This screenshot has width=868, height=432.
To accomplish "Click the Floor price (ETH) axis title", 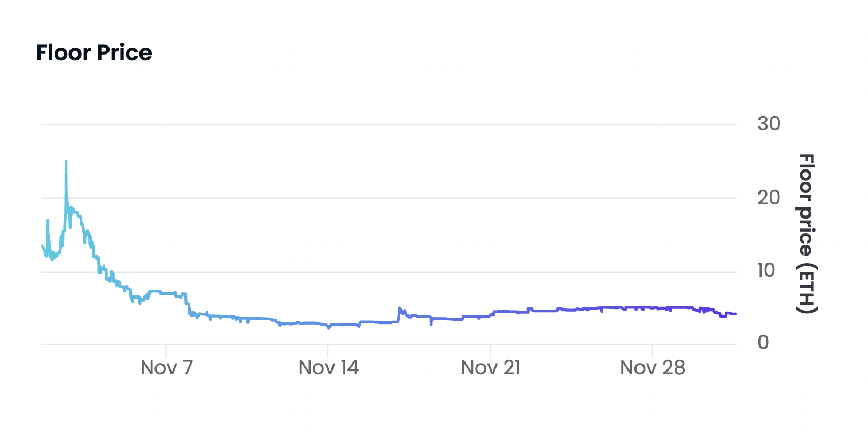I will tap(807, 234).
